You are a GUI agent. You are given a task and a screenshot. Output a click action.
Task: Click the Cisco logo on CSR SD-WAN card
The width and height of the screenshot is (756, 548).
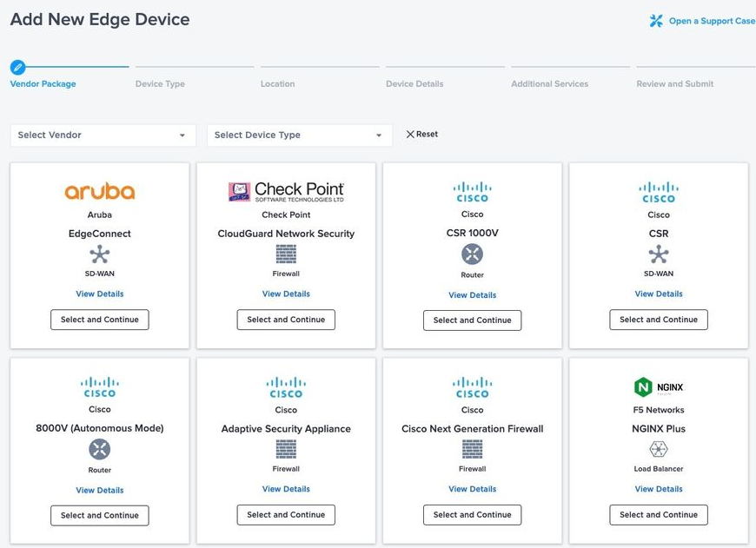(659, 192)
